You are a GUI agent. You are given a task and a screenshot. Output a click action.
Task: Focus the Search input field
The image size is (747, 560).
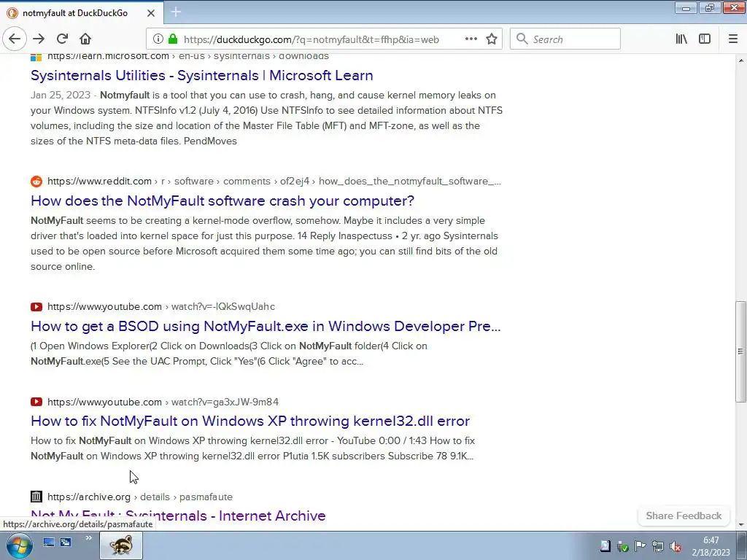(565, 39)
